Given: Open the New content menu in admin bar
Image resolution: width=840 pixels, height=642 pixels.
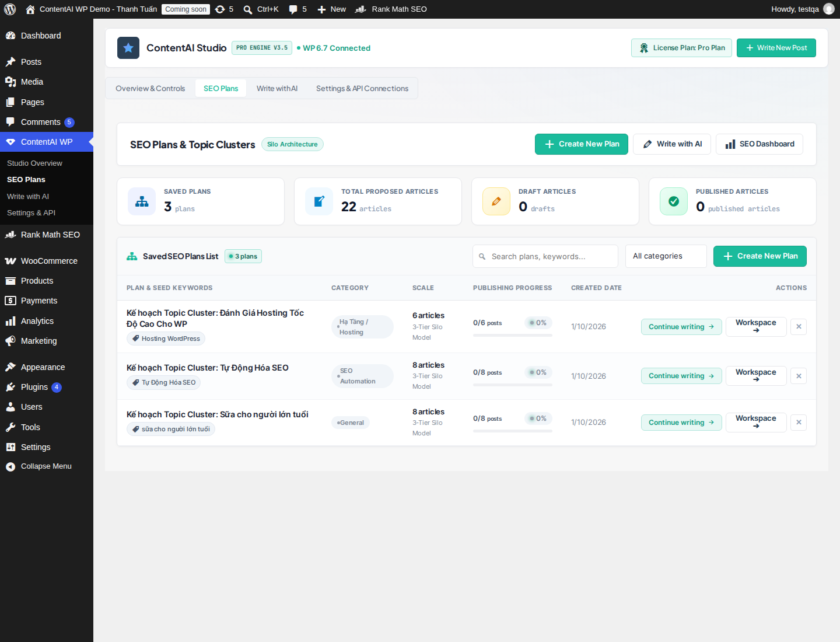Looking at the screenshot, I should coord(331,9).
